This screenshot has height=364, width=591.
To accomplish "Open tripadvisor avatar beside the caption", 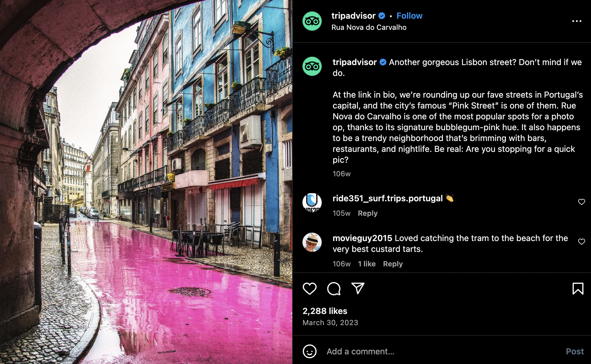I will point(312,66).
